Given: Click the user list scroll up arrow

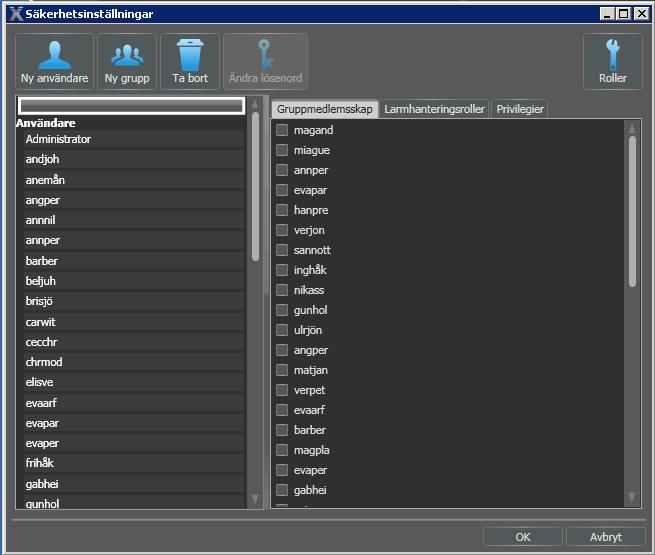Looking at the screenshot, I should click(x=255, y=104).
